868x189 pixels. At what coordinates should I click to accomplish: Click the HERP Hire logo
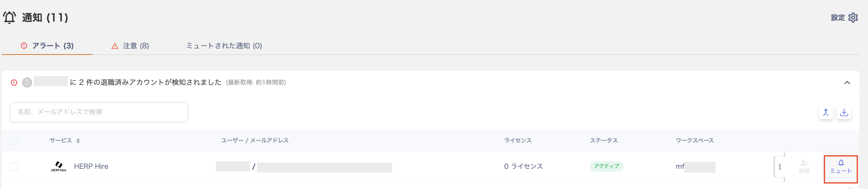click(x=58, y=167)
